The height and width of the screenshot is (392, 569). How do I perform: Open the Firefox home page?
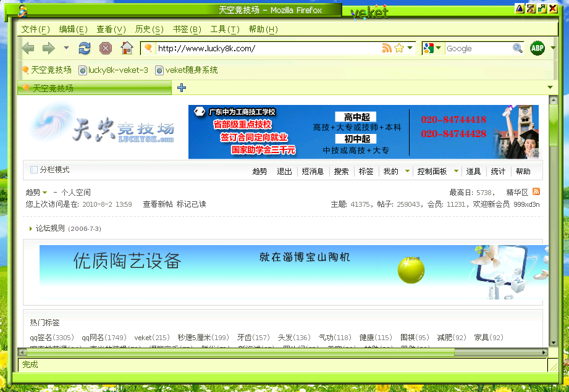point(127,48)
